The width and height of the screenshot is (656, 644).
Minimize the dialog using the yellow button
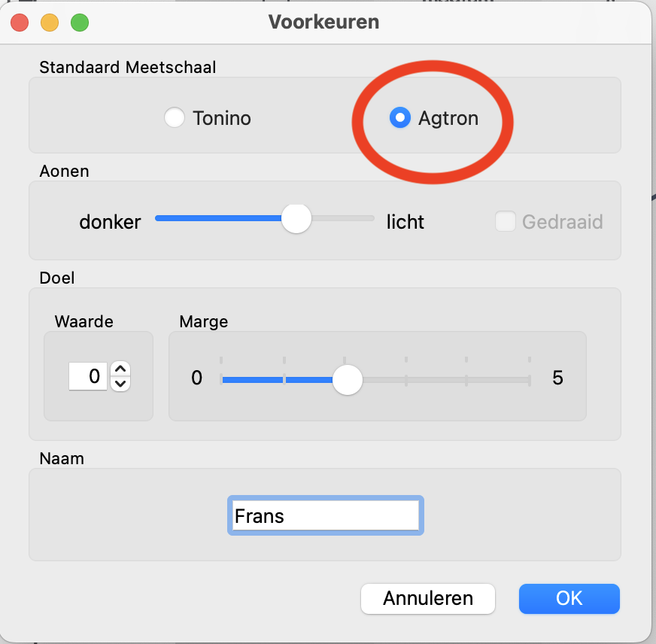point(50,23)
